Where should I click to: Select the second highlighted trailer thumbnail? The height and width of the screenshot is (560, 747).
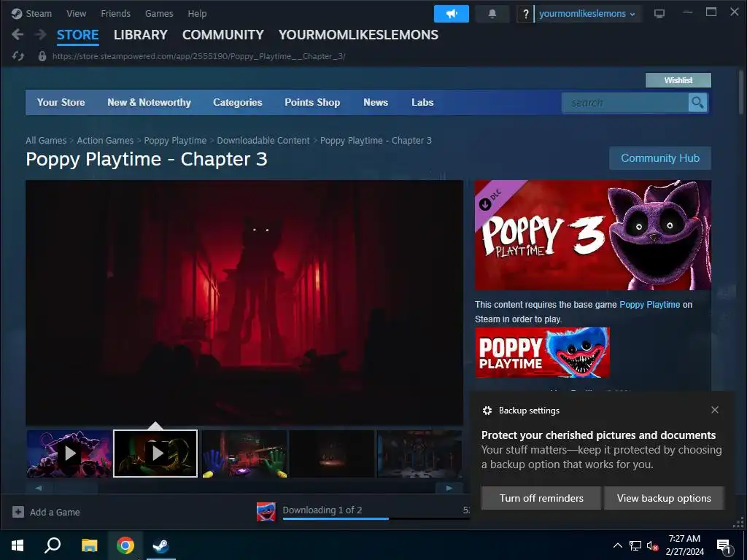pyautogui.click(x=155, y=454)
